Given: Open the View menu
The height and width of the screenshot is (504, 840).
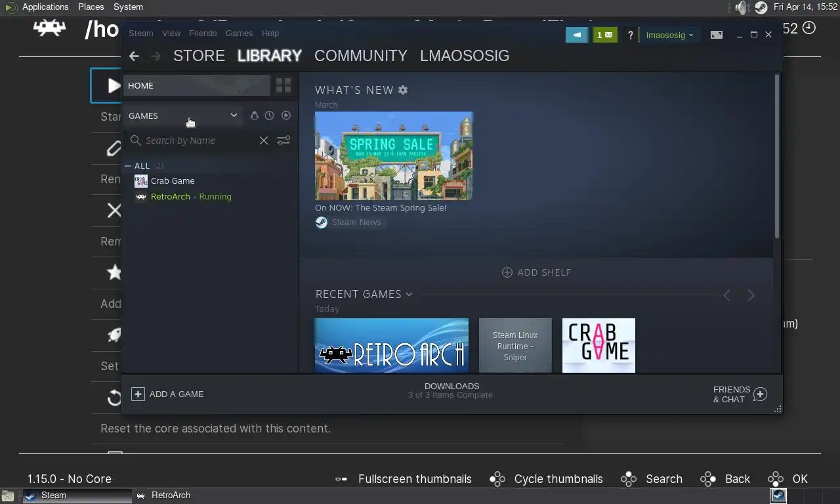Looking at the screenshot, I should tap(171, 33).
